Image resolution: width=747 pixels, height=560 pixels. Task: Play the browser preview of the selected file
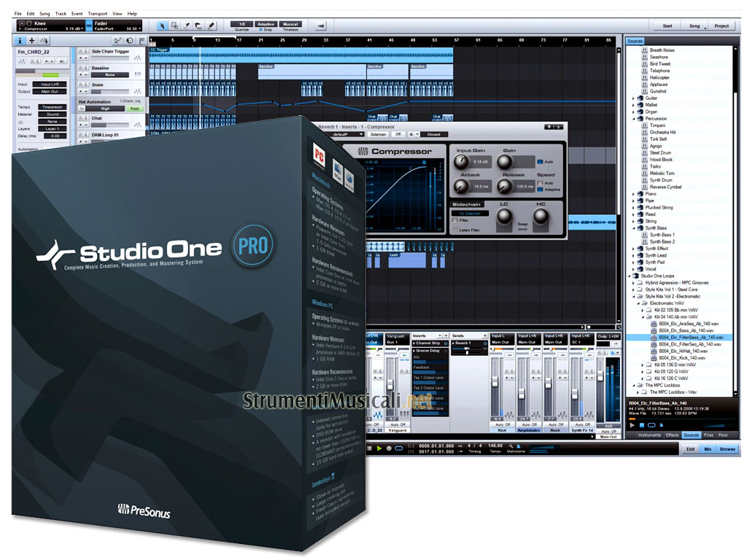pos(632,425)
